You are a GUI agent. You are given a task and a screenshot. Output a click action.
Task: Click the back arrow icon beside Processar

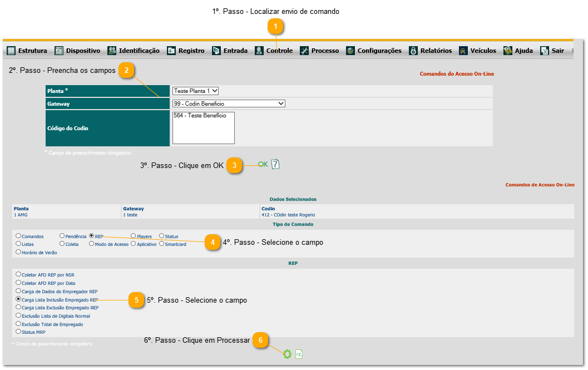[x=299, y=354]
